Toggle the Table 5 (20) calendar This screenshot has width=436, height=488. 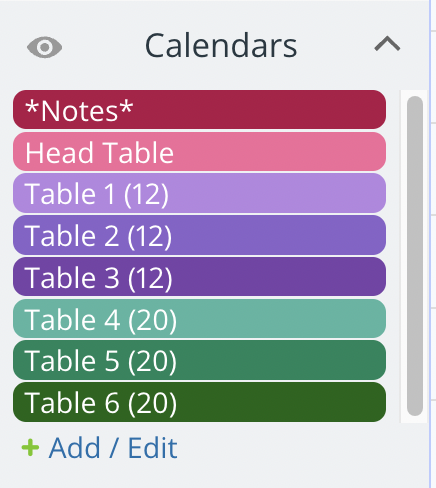[x=199, y=360]
